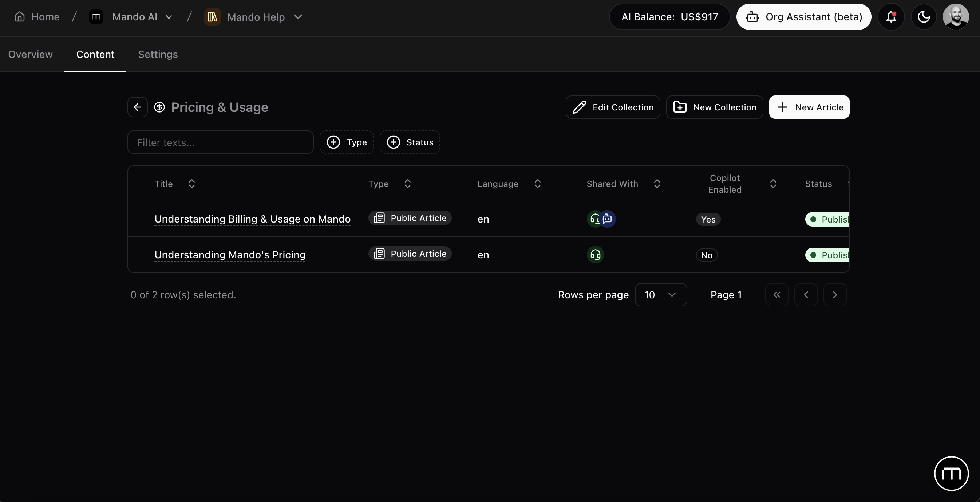980x502 pixels.
Task: Click the Mando AI logo icon
Action: pyautogui.click(x=96, y=17)
